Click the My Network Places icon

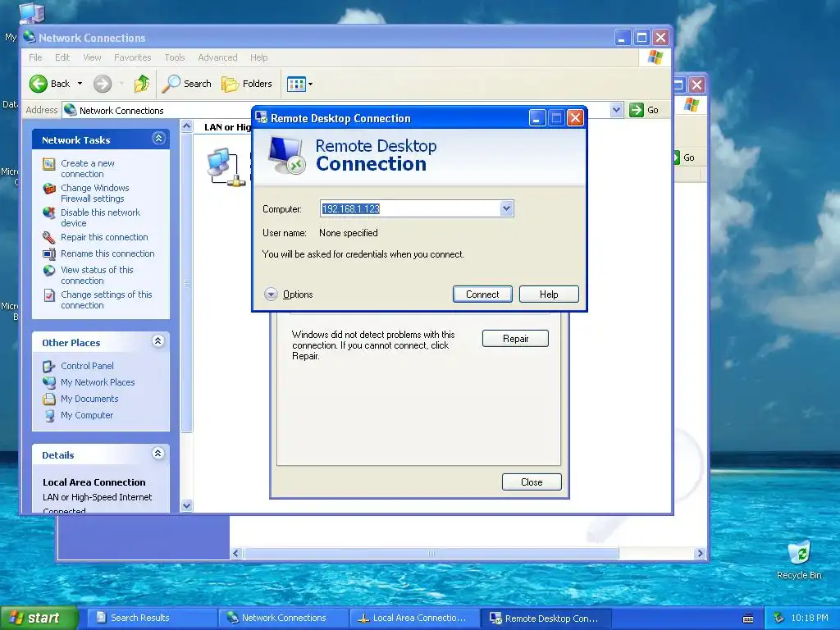click(x=48, y=382)
